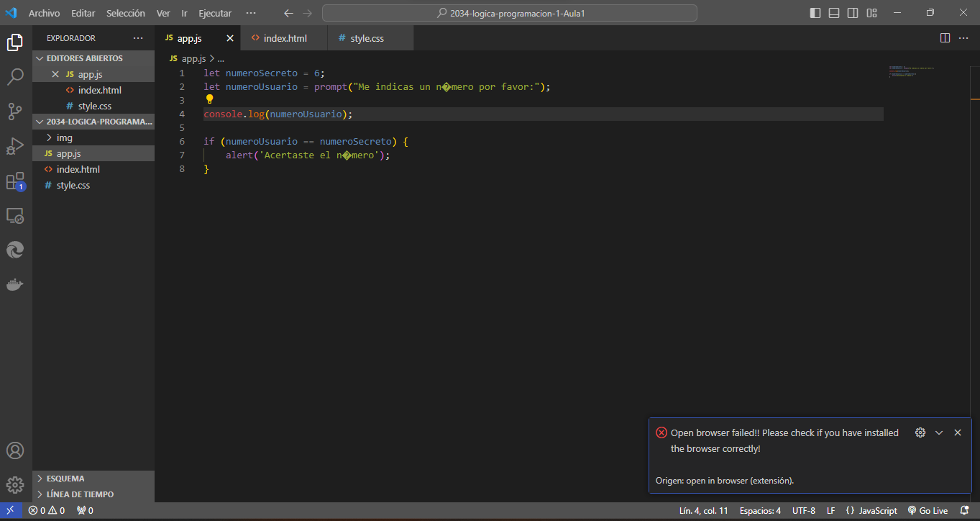Start Go Live server
The height and width of the screenshot is (521, 980).
928,511
